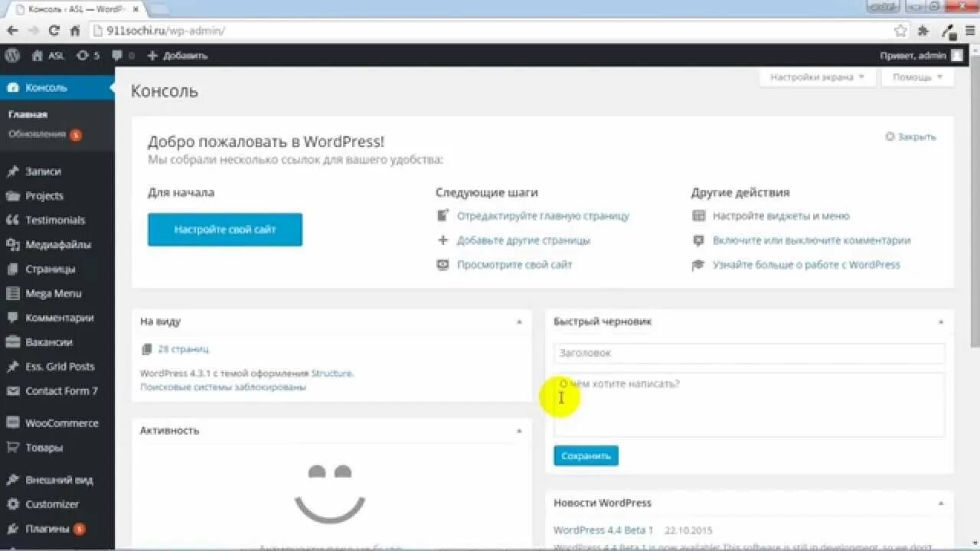Click the Ess. Grid Posts pin icon
This screenshot has height=551, width=980.
click(x=12, y=367)
